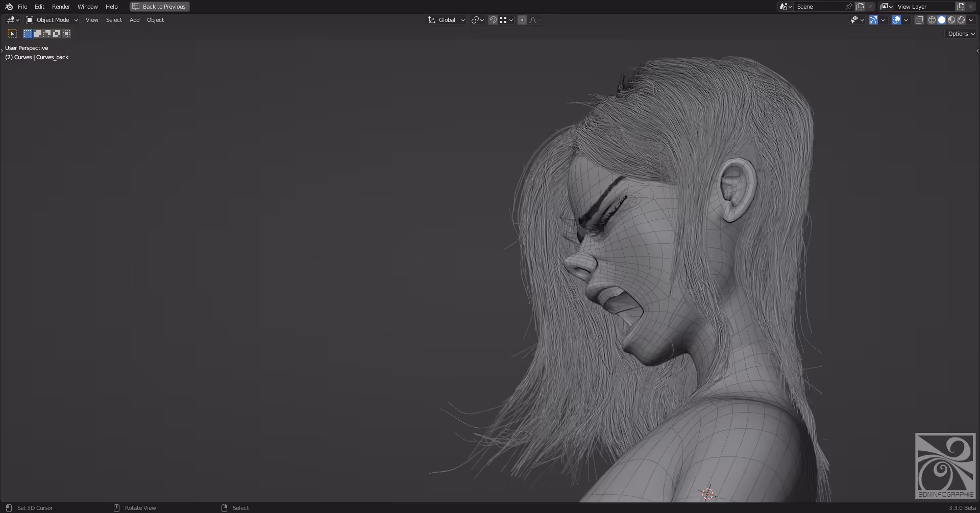This screenshot has width=980, height=513.
Task: Toggle snapping magnet icon
Action: [493, 20]
